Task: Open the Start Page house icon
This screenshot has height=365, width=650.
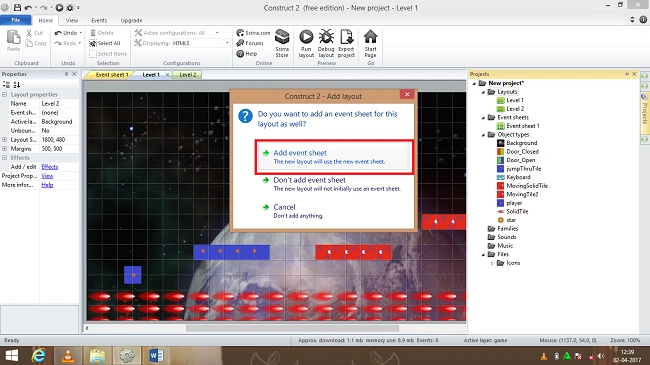Action: pos(370,37)
